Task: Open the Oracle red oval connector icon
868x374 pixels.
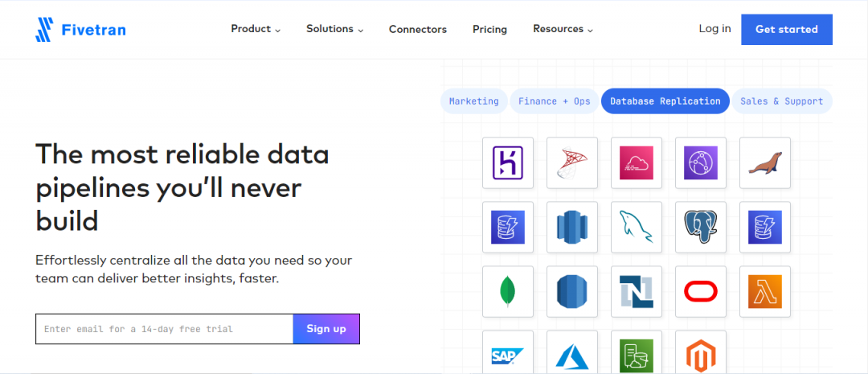Action: coord(701,291)
